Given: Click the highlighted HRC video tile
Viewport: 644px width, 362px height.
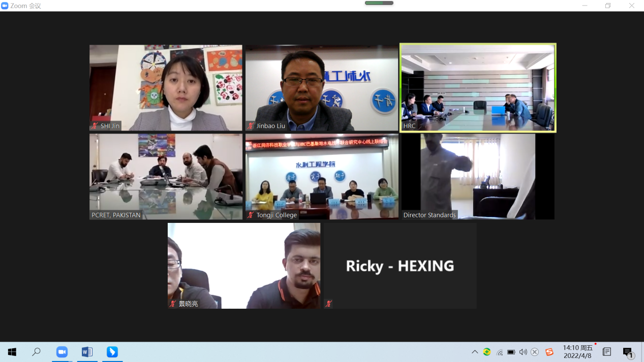Looking at the screenshot, I should tap(478, 87).
